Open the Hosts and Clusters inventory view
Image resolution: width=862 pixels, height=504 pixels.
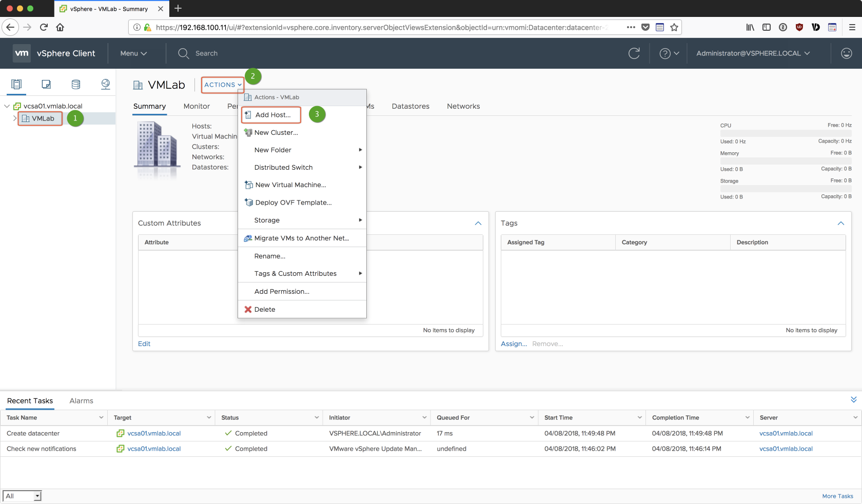[16, 84]
